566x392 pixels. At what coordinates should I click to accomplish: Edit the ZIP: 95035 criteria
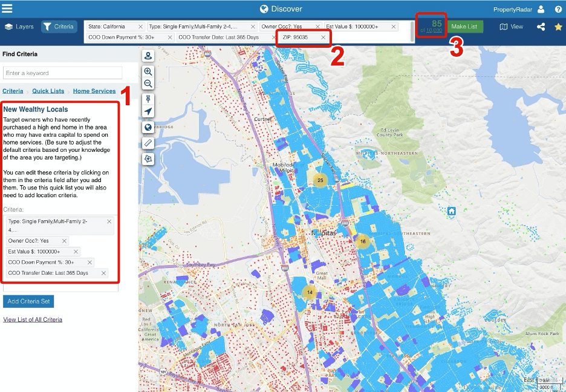click(x=295, y=37)
